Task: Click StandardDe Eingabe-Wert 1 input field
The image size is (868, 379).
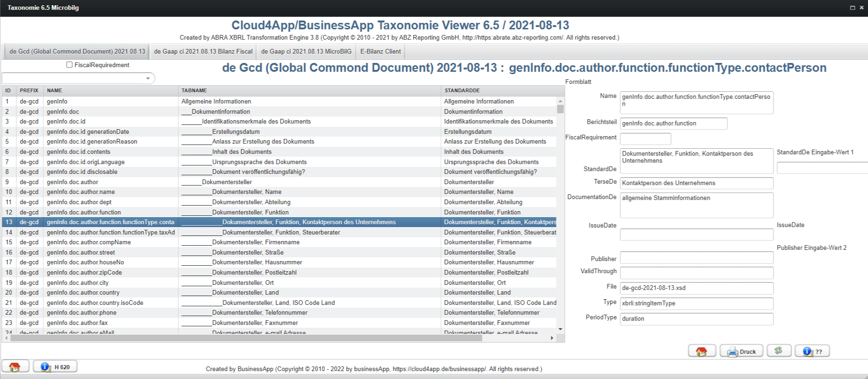Action: [x=822, y=168]
